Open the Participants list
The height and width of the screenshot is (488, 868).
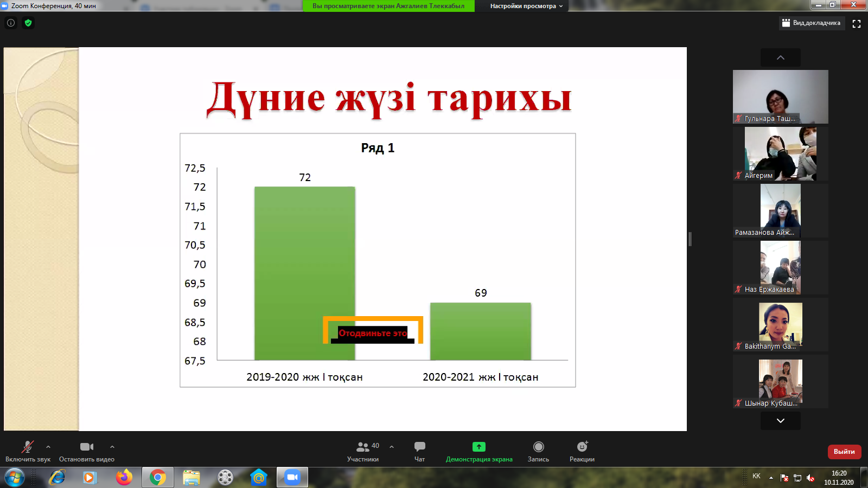coord(363,451)
